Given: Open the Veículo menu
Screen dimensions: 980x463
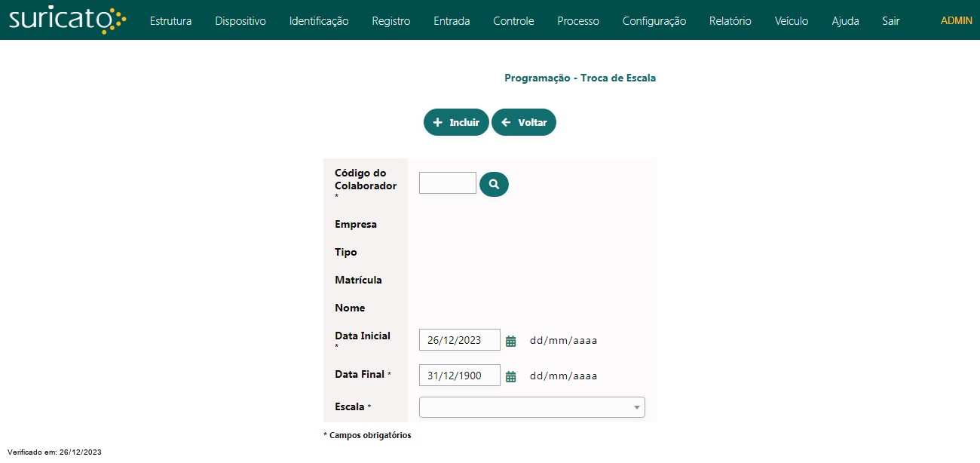Looking at the screenshot, I should (x=791, y=21).
